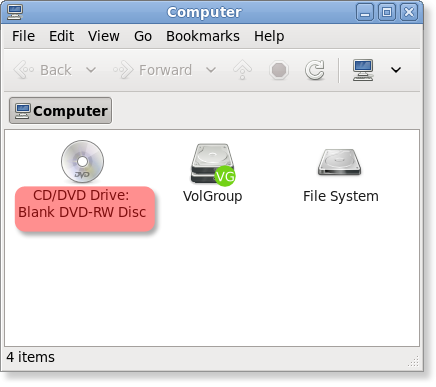The height and width of the screenshot is (387, 436).
Task: Click the File System label text
Action: coord(341,196)
